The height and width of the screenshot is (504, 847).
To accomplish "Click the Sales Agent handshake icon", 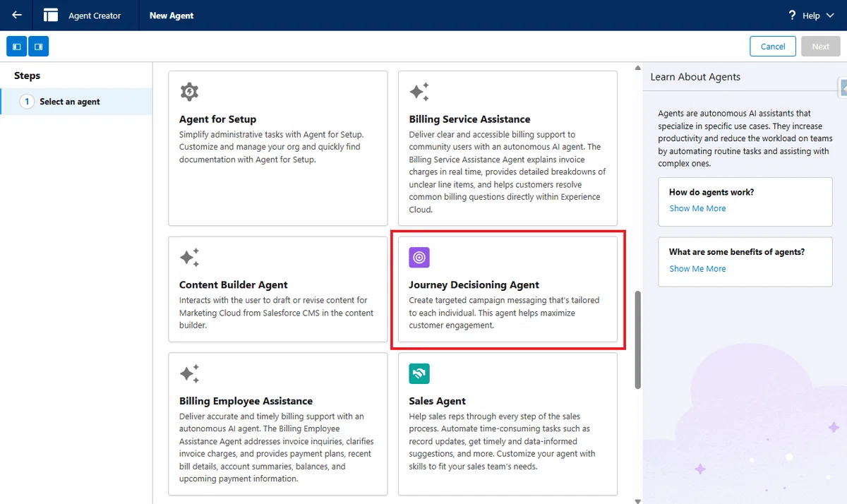I will click(419, 373).
